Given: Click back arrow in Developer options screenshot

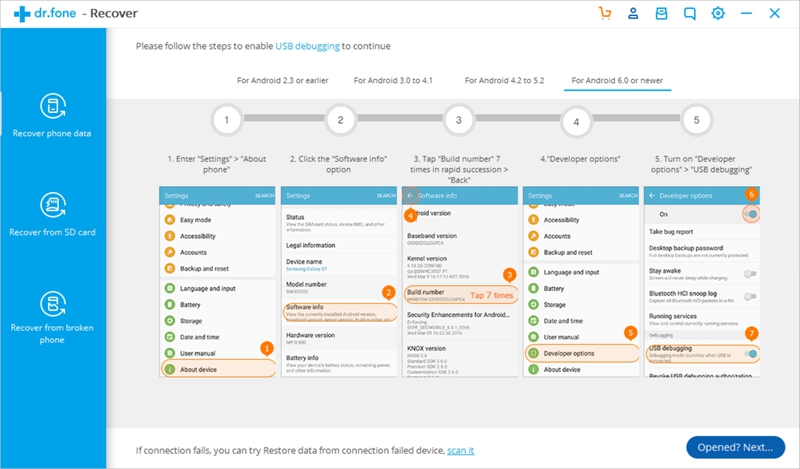Looking at the screenshot, I should coord(652,196).
